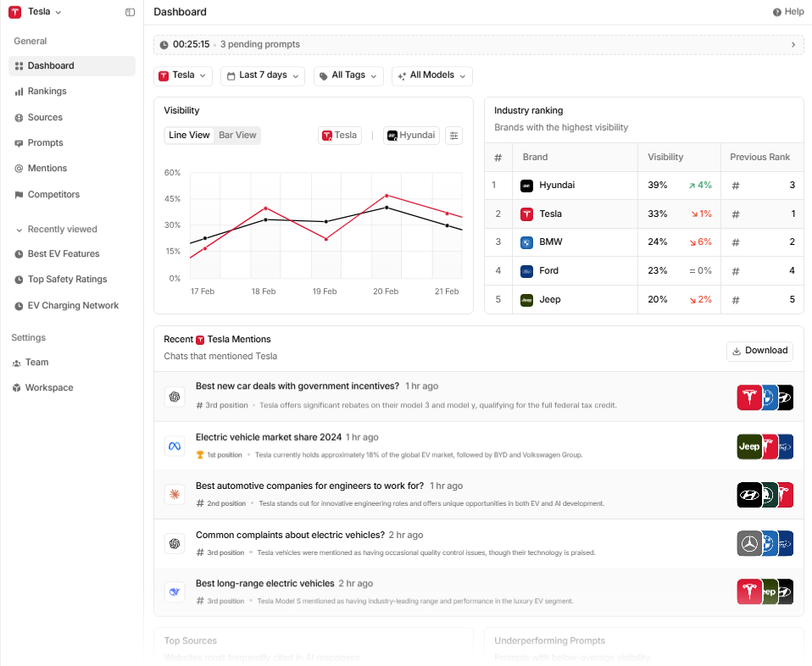
Task: Open the Prompts page
Action: [x=39, y=143]
